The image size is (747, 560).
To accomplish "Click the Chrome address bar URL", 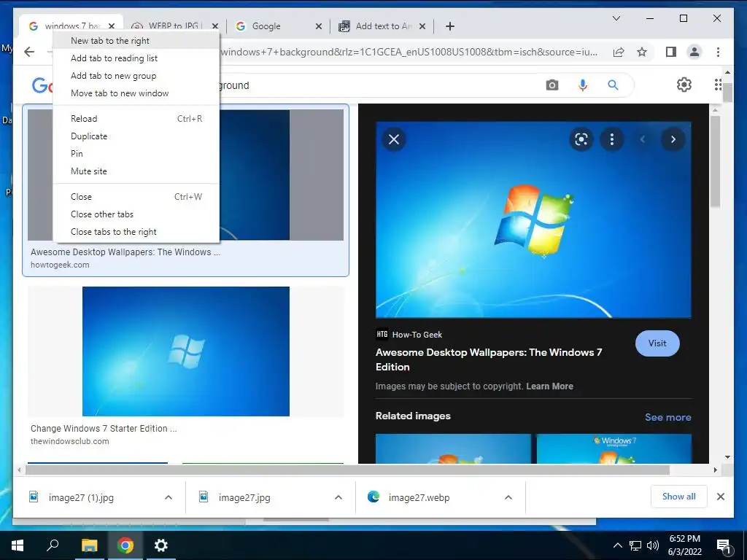I will 409,52.
